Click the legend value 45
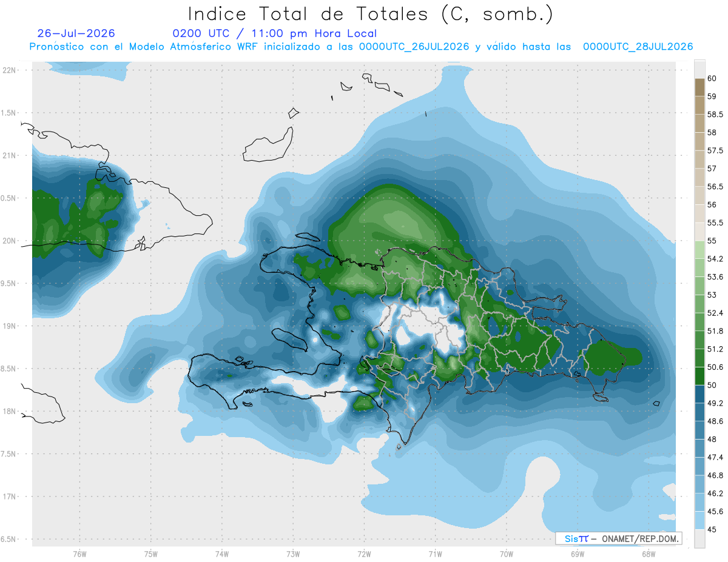This screenshot has height=562, width=728. pos(713,529)
